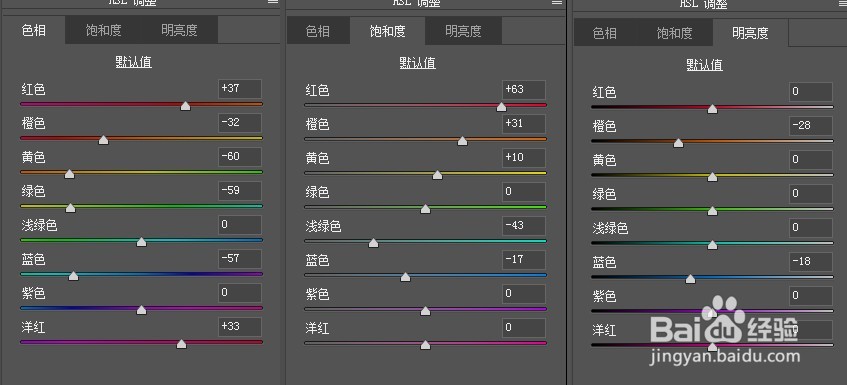The width and height of the screenshot is (847, 385).
Task: Click the 浅绿色 saturation slider handle at -43
Action: [x=373, y=243]
